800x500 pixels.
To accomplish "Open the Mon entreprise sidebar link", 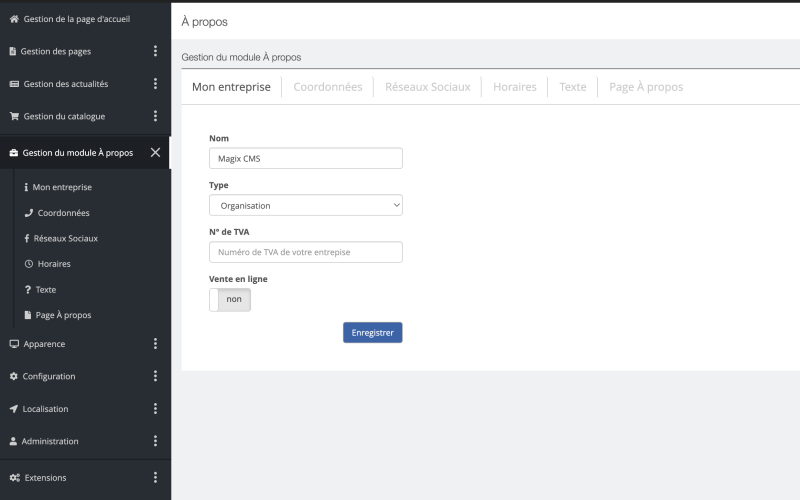I will (62, 187).
